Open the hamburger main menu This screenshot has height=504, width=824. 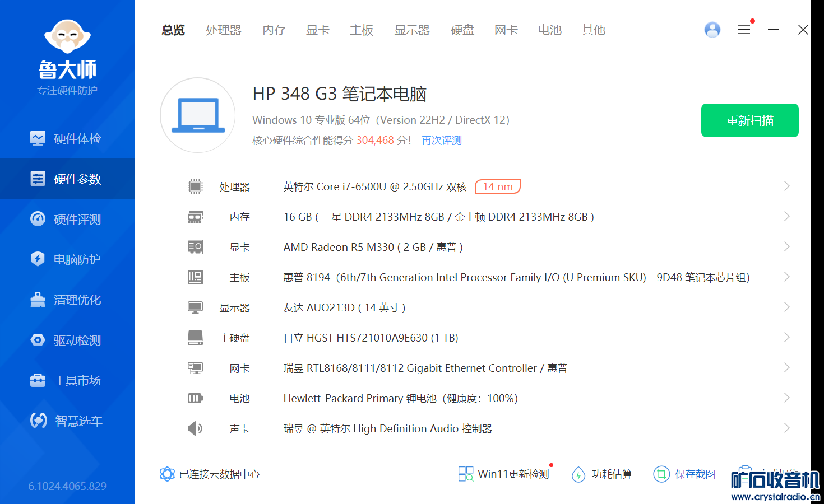tap(744, 30)
